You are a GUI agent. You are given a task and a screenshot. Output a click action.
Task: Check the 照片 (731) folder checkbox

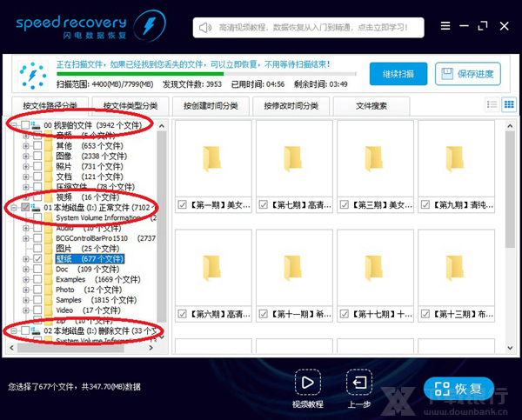point(37,166)
